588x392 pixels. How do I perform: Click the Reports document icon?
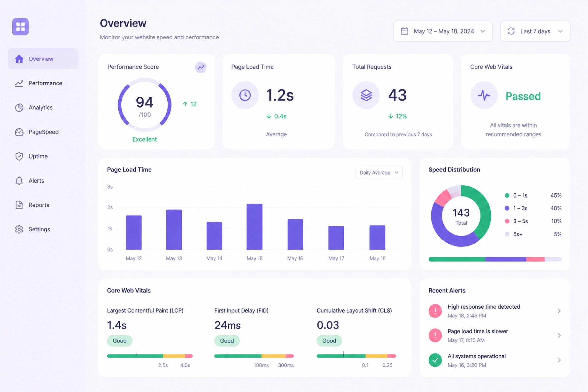coord(19,205)
